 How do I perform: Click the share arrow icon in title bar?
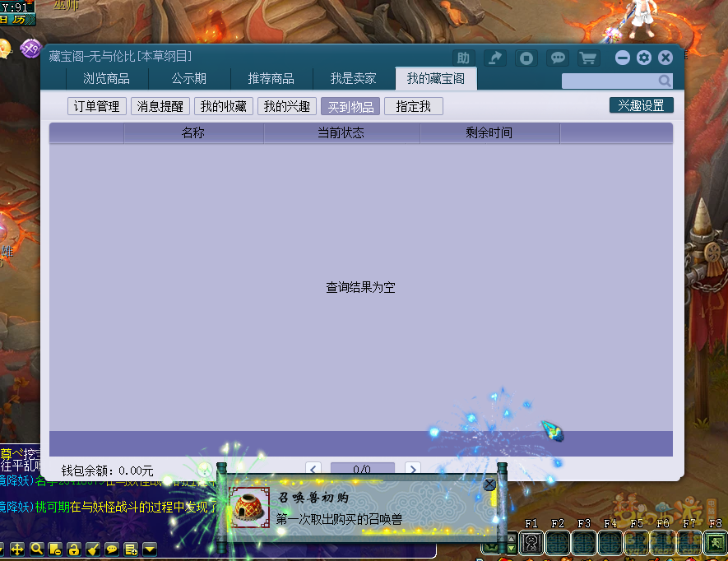point(495,58)
